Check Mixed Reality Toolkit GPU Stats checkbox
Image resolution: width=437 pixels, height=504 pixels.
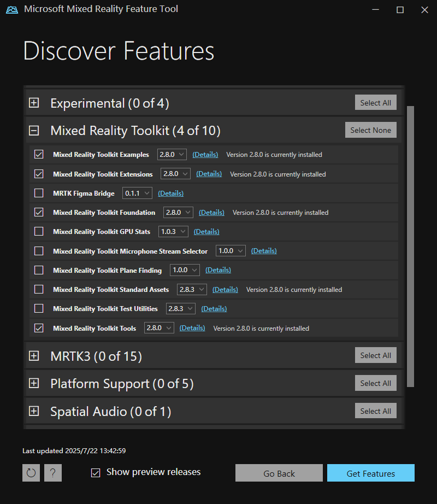pyautogui.click(x=39, y=231)
